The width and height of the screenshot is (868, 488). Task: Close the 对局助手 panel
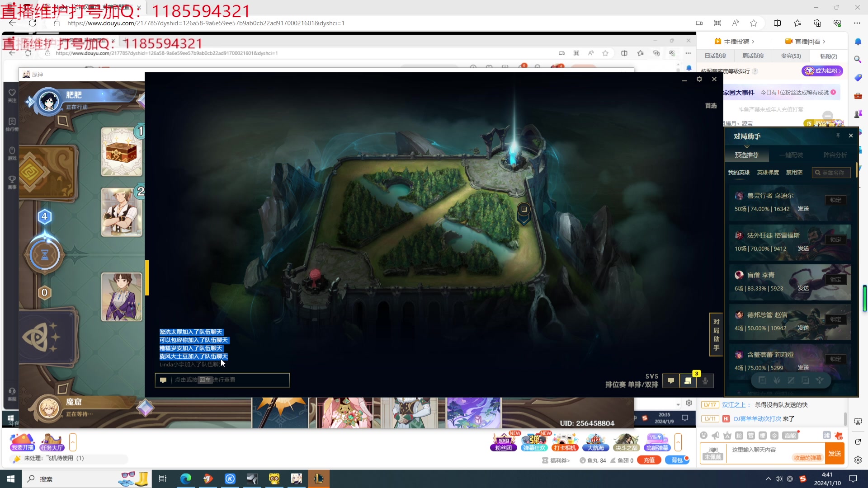(x=851, y=136)
